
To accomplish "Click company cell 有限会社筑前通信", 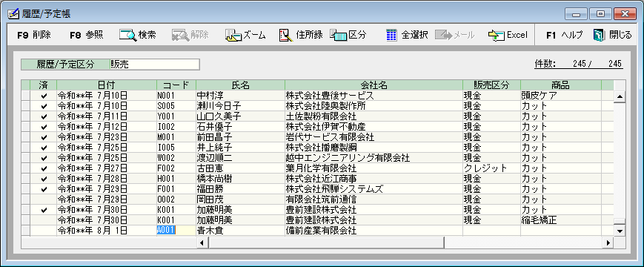I will point(374,200).
